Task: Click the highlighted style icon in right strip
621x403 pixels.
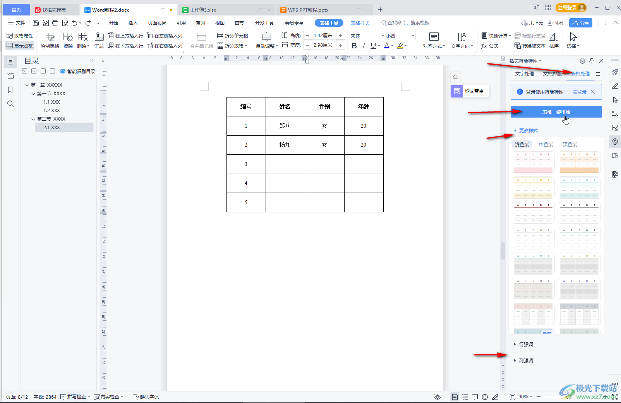Action: pyautogui.click(x=615, y=141)
